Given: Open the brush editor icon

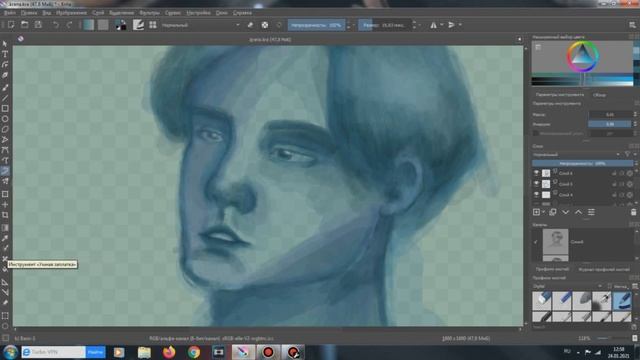Looking at the screenshot, I should 138,25.
